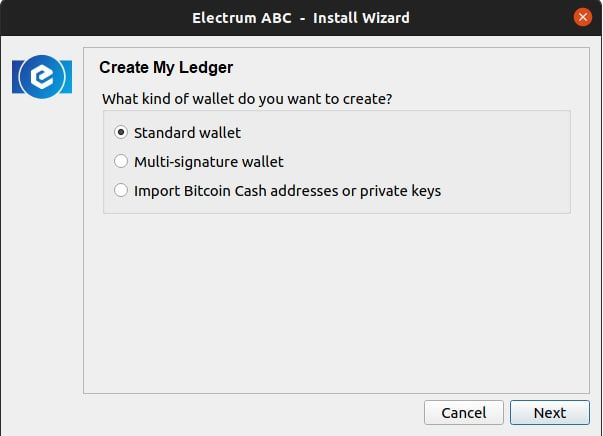This screenshot has height=436, width=603.
Task: Click the "Install Wizard" text in the title
Action: tap(361, 17)
